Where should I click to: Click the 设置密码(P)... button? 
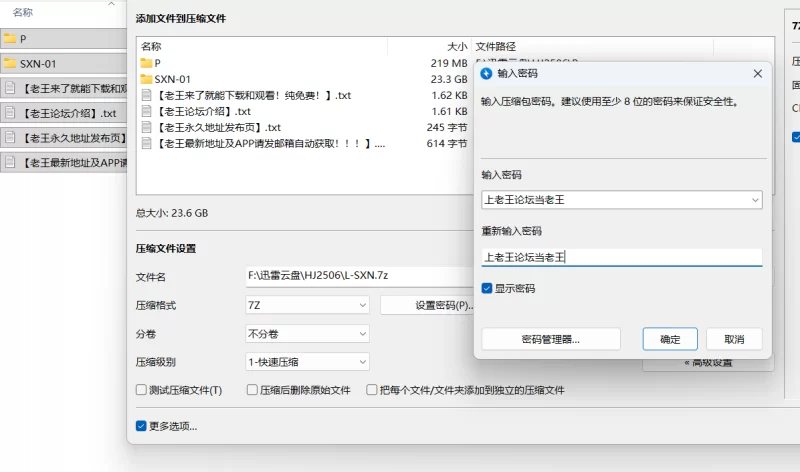[x=428, y=305]
